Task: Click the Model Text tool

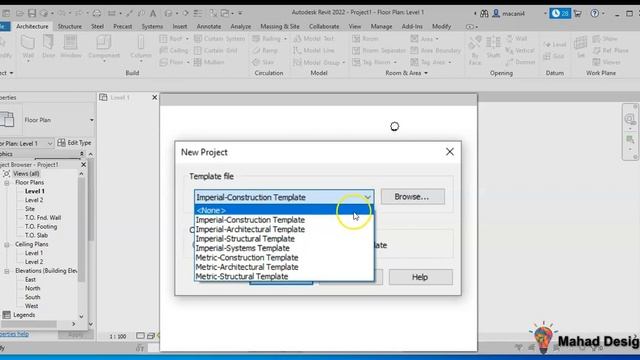Action: tap(313, 39)
